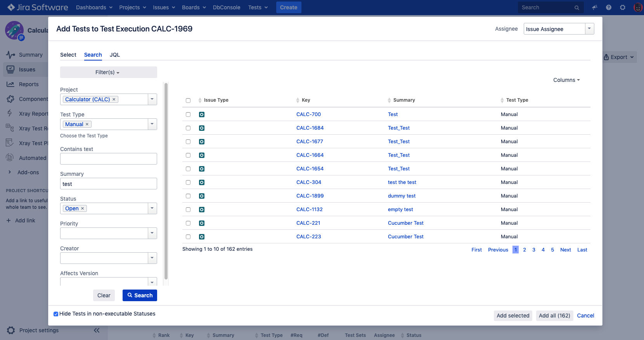Uncheck Hide Tests in non-executable Statuses
644x340 pixels.
click(x=56, y=314)
